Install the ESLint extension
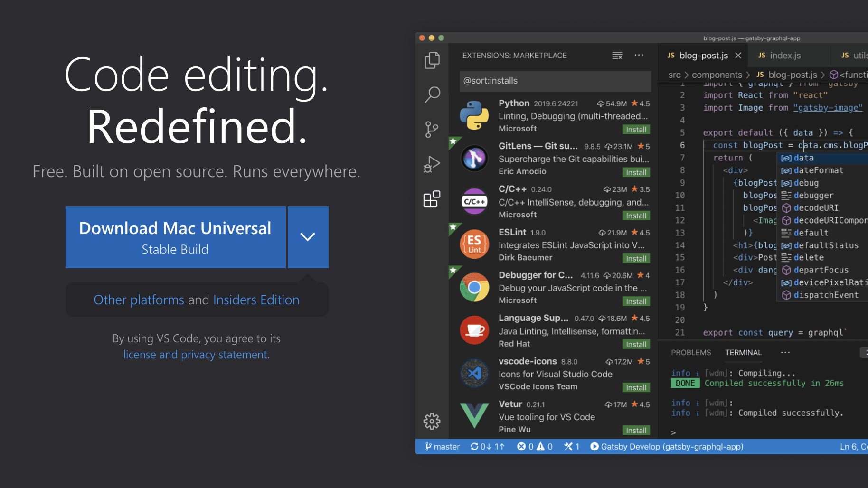Image resolution: width=868 pixels, height=488 pixels. point(636,258)
